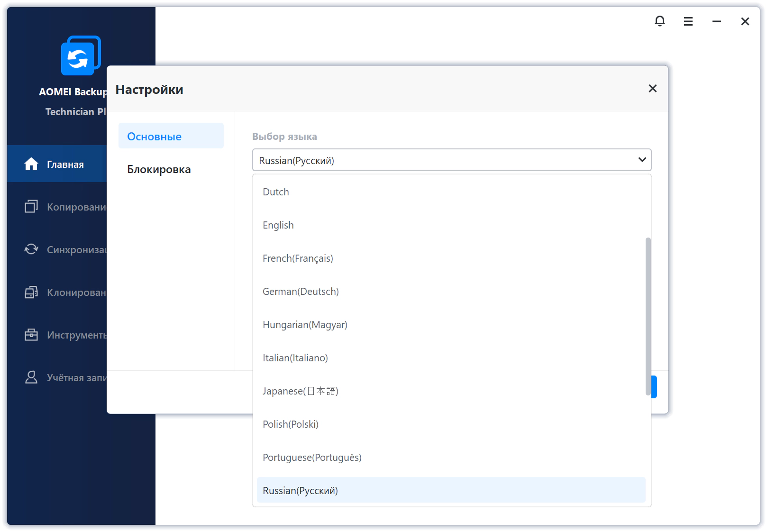Click the Sync arrows sidebar icon
This screenshot has height=532, width=767.
point(31,249)
